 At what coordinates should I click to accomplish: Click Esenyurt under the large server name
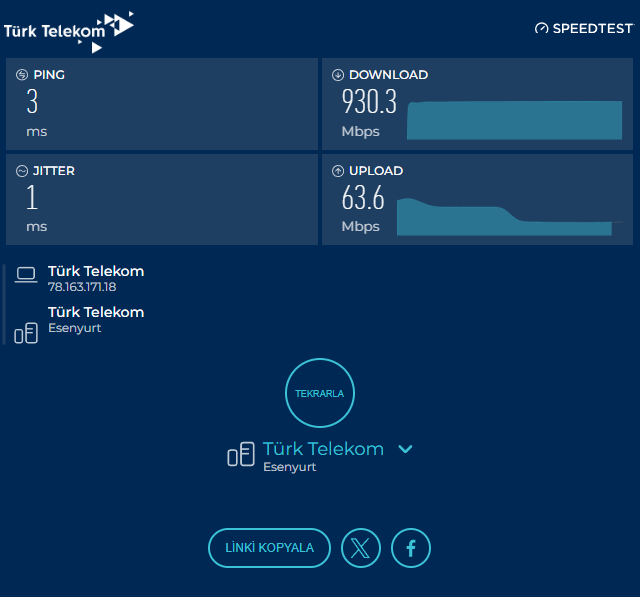pyautogui.click(x=289, y=467)
